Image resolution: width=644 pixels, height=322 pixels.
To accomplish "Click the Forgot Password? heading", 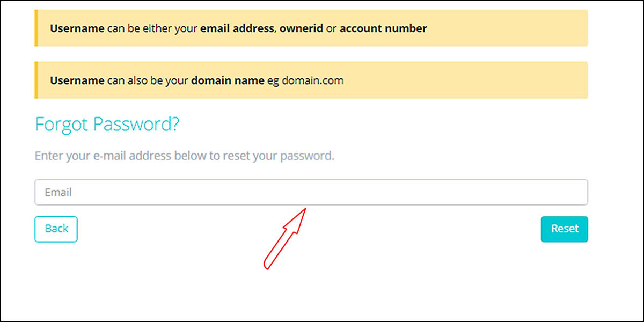I will pyautogui.click(x=107, y=125).
